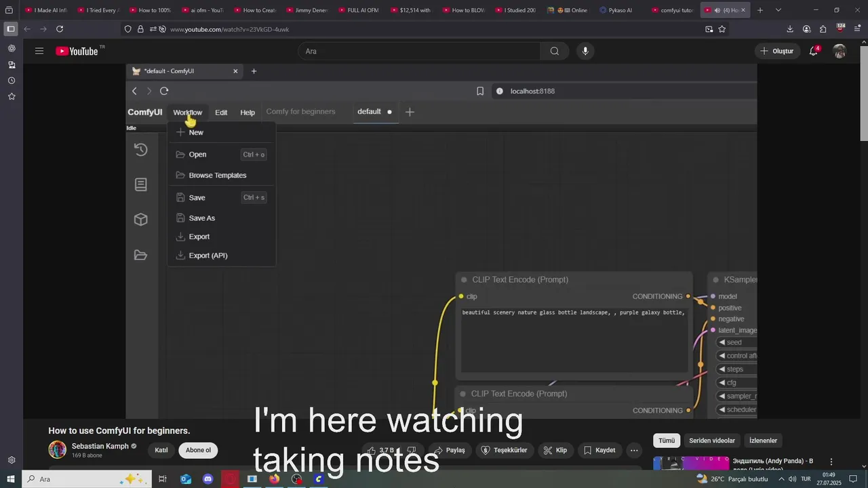Open the browser application menu
This screenshot has height=488, width=868.
click(x=858, y=29)
